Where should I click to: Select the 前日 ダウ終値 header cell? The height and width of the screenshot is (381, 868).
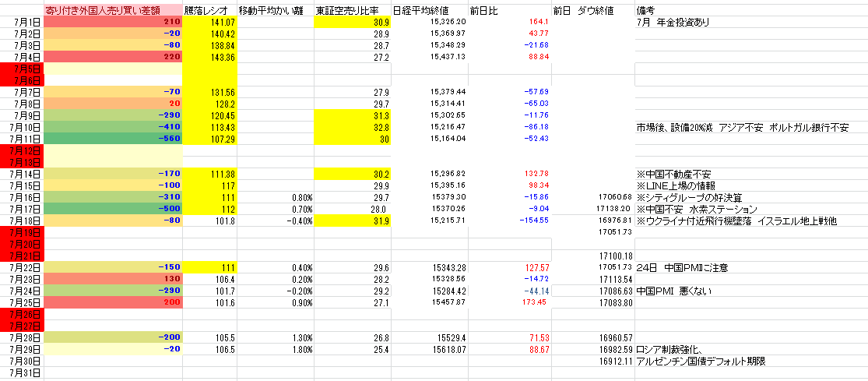pyautogui.click(x=593, y=11)
